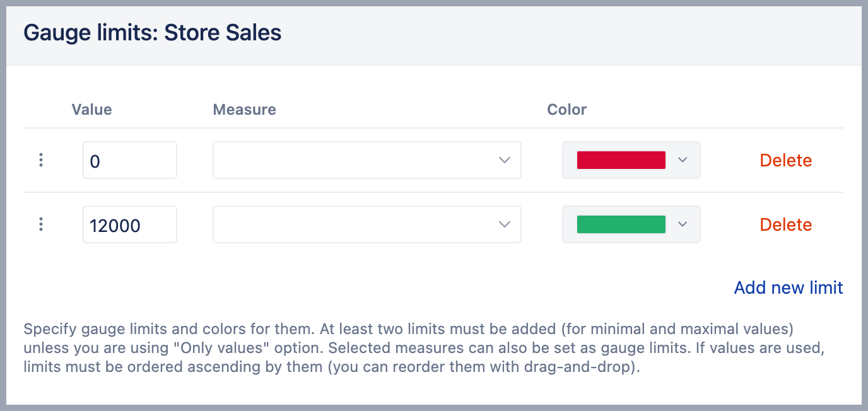
Task: Click the empty Measure box in the 0 row
Action: (x=353, y=160)
